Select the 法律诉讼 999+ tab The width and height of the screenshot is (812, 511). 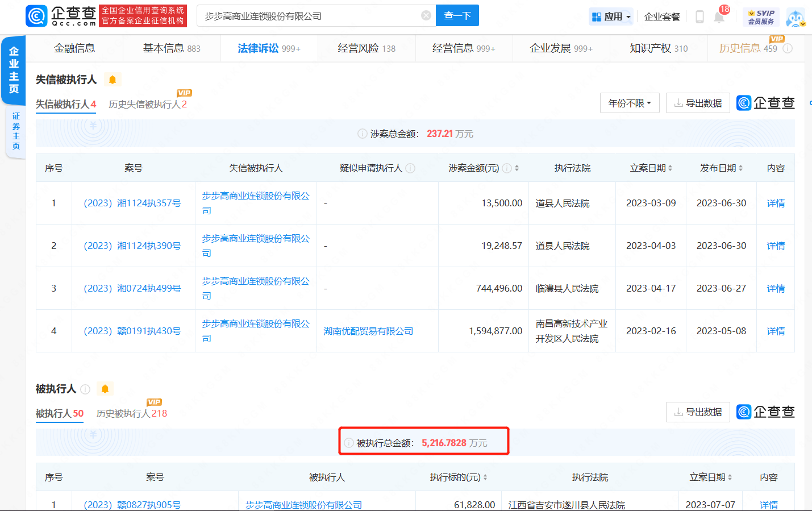click(x=269, y=48)
